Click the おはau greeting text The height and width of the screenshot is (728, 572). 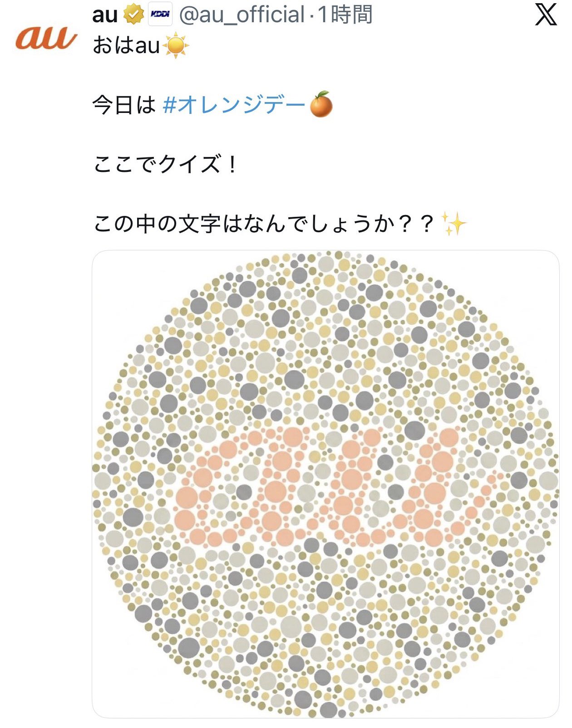[x=126, y=46]
